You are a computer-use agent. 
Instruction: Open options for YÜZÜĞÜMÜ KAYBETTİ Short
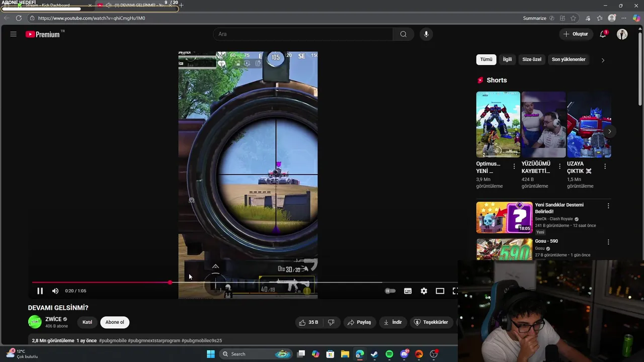pyautogui.click(x=559, y=166)
